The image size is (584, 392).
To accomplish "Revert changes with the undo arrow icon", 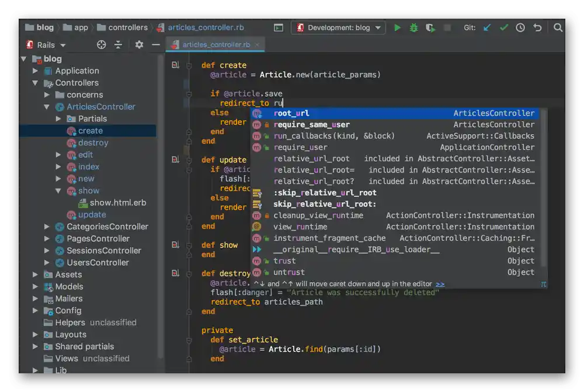I will point(537,27).
